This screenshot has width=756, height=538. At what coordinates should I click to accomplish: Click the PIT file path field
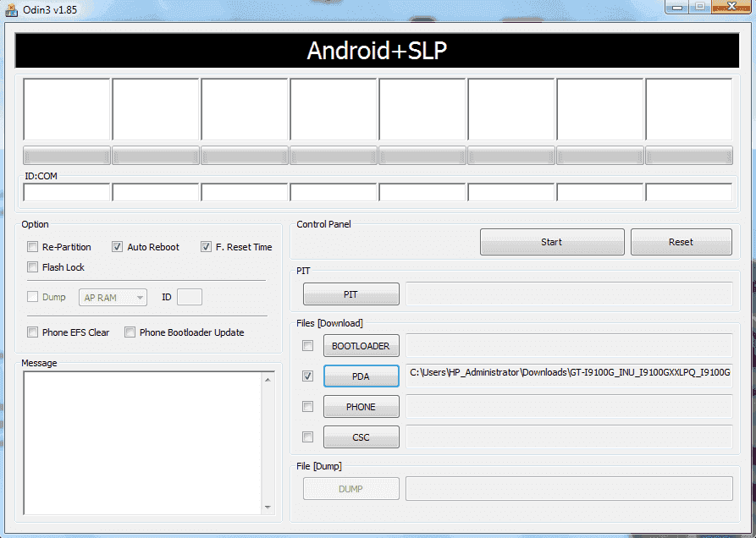[570, 294]
